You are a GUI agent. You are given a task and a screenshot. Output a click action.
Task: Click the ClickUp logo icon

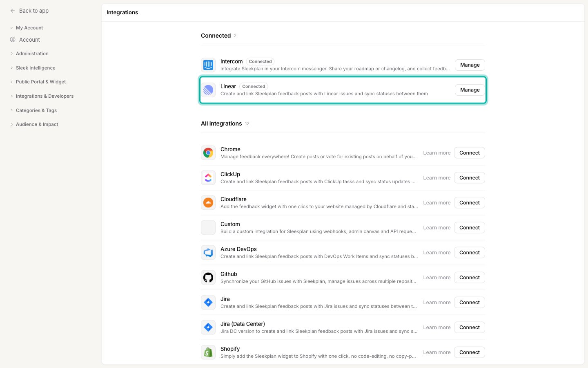208,178
